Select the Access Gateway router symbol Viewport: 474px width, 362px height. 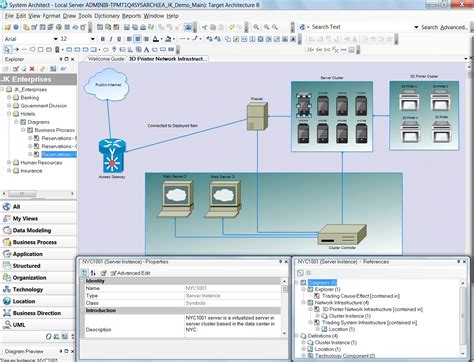112,156
